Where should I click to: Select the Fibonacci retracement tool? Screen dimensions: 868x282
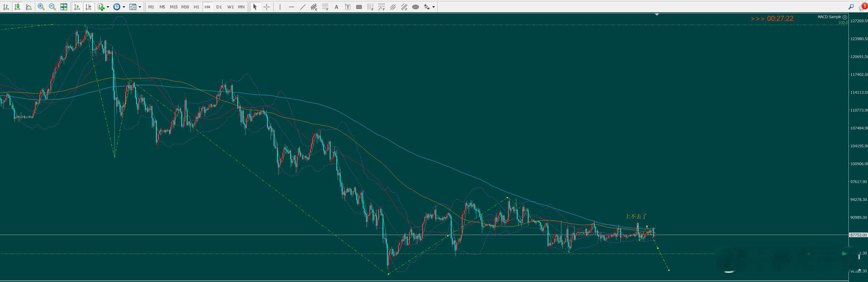point(325,7)
